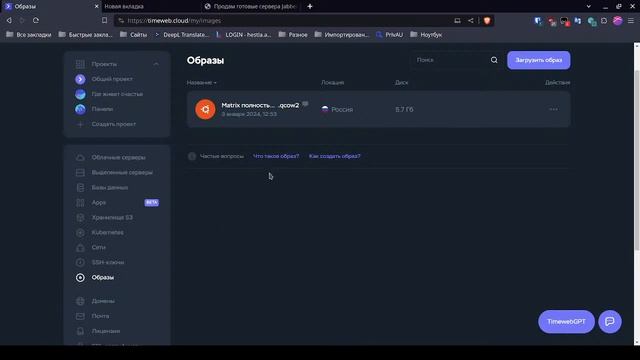
Task: Open the Сайты bookmarks folder
Action: [x=133, y=35]
